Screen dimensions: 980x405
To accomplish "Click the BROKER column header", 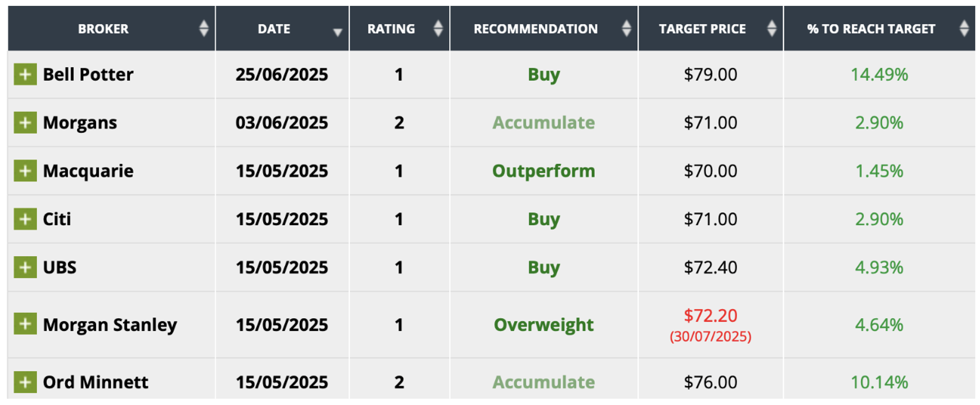I will point(103,29).
